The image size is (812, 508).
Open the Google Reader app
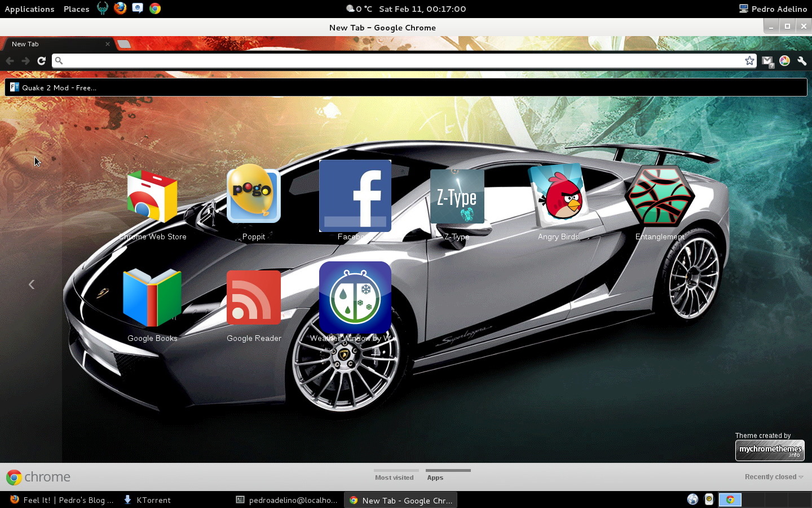click(x=254, y=297)
